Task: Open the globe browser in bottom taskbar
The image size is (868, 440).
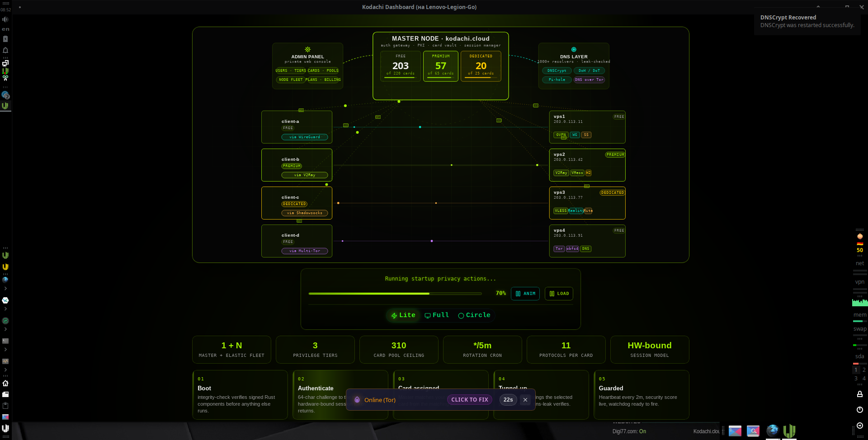Action: pyautogui.click(x=773, y=430)
